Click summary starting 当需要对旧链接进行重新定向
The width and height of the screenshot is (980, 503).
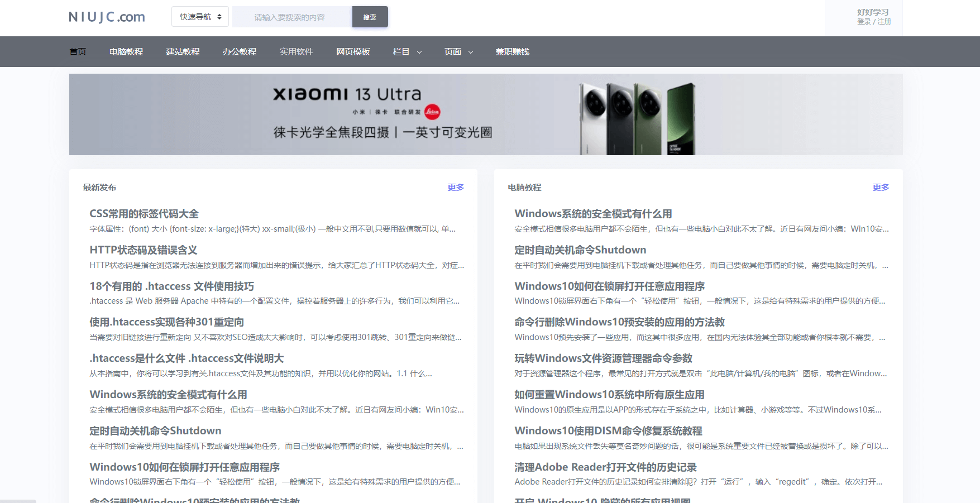pos(275,337)
